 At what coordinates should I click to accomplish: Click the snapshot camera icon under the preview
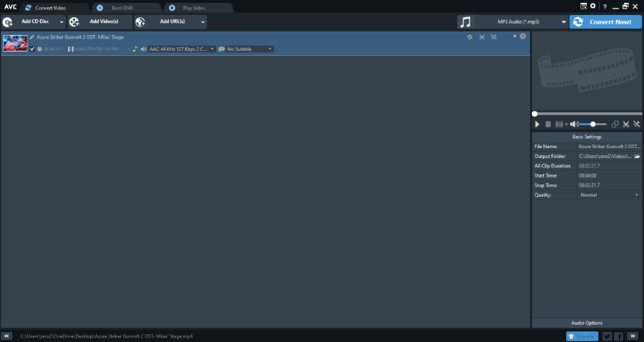[559, 124]
